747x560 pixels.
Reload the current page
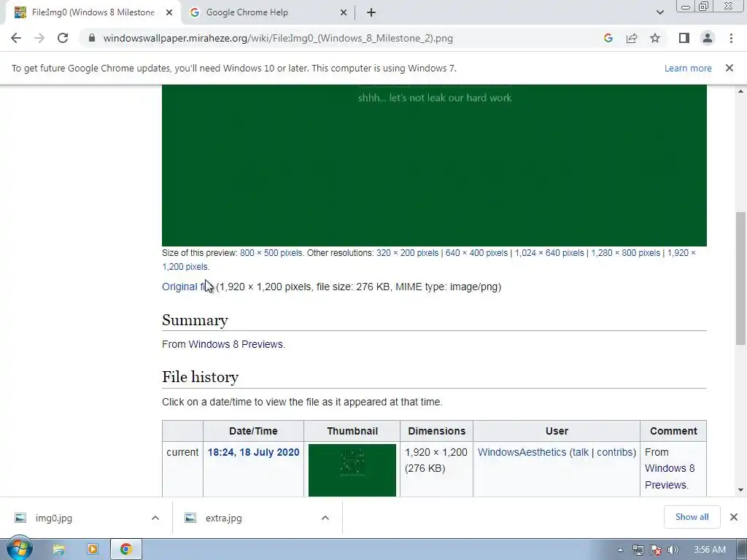click(x=63, y=38)
